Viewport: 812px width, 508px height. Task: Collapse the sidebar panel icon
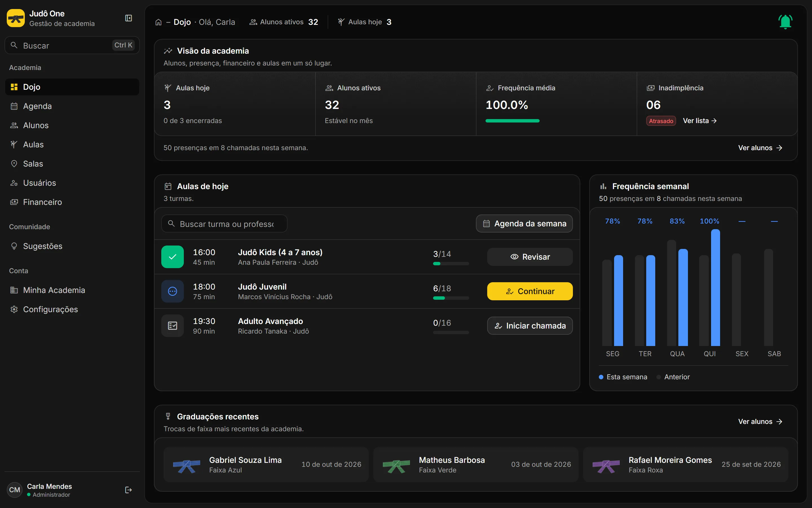pos(129,18)
